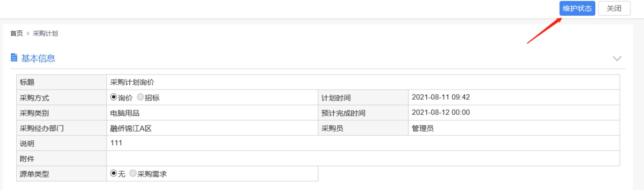Click the 计划时间 date value
Screen dimensions: 644x190
[441, 97]
